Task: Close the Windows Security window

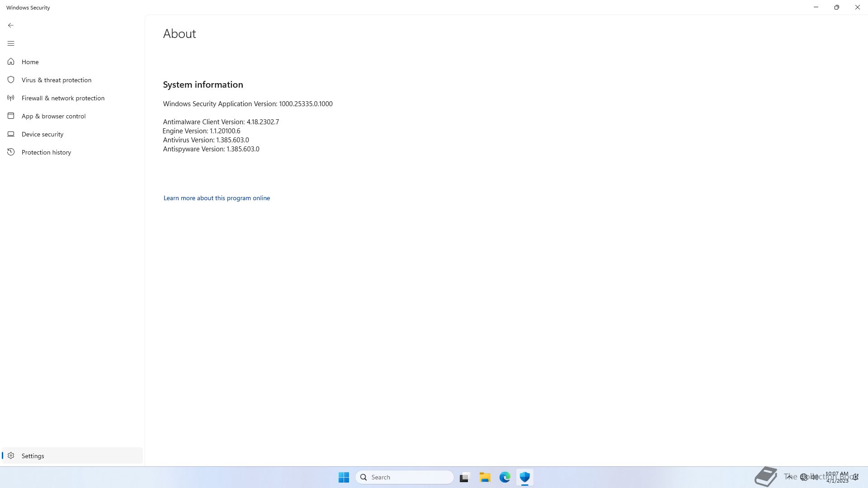Action: (858, 7)
